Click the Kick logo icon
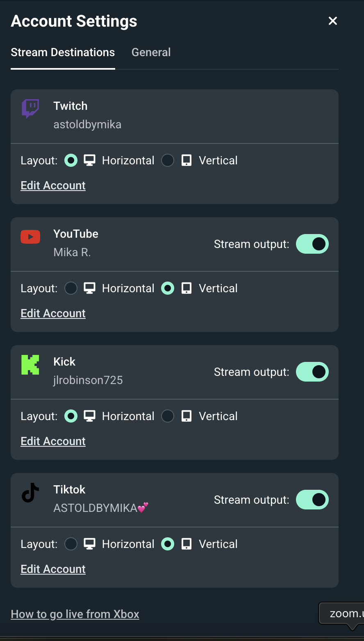Image resolution: width=364 pixels, height=641 pixels. click(x=30, y=364)
